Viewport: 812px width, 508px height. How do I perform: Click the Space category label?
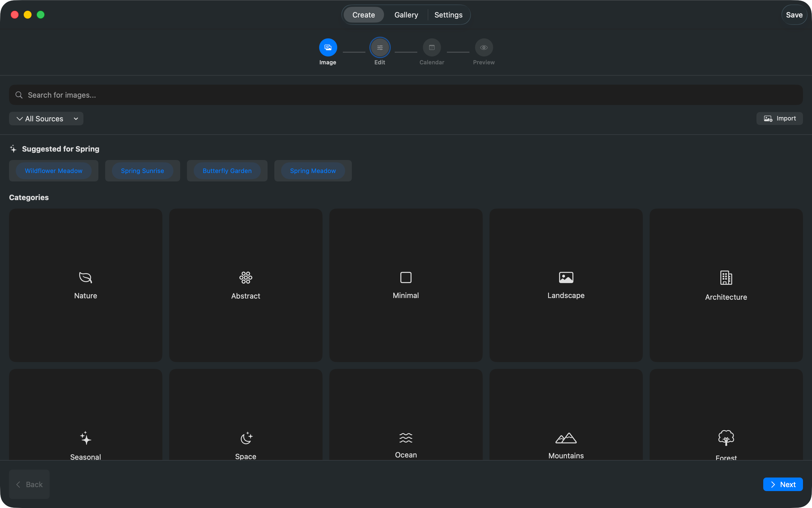[246, 457]
